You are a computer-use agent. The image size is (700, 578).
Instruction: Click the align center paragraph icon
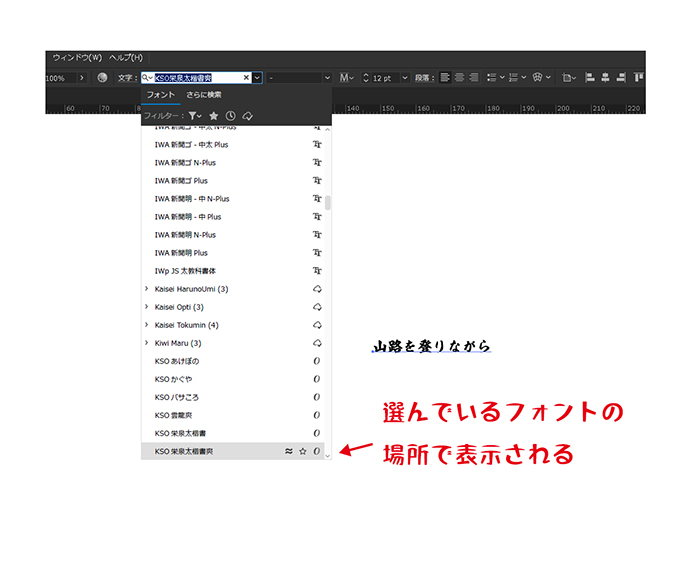coord(460,78)
